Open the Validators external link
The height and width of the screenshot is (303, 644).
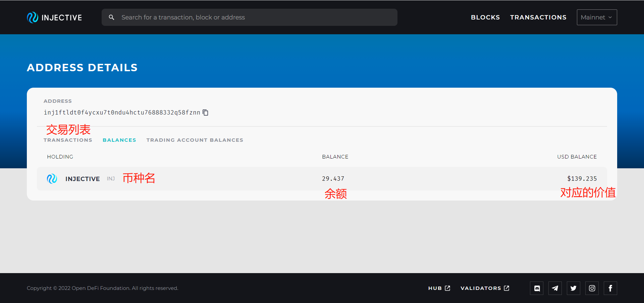pos(485,288)
